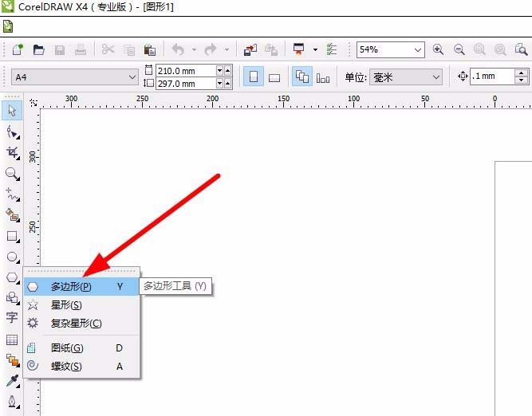Choose 螺纹(S) spiral from the flyout
532x416 pixels.
pyautogui.click(x=66, y=367)
